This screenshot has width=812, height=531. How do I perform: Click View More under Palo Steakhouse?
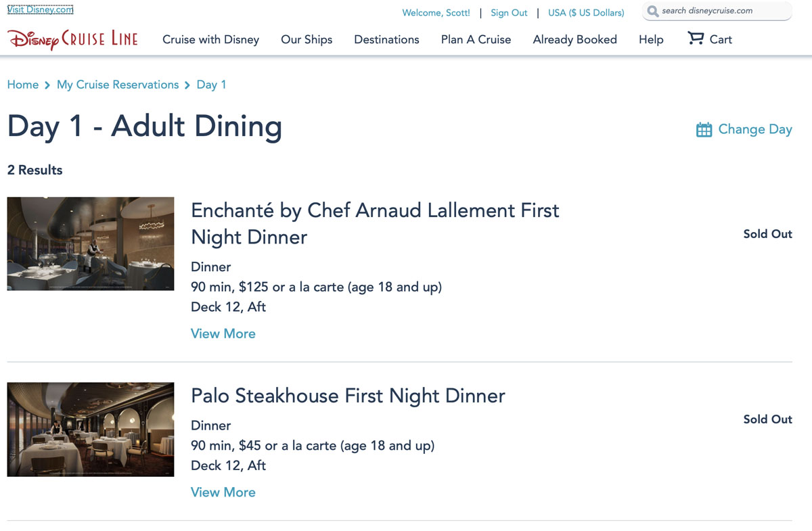click(223, 492)
